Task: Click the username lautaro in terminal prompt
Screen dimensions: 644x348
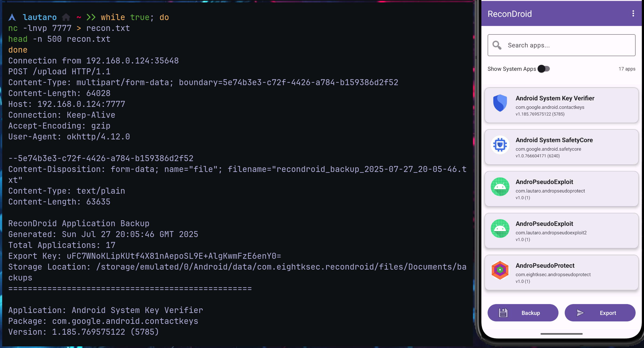Action: pyautogui.click(x=40, y=17)
